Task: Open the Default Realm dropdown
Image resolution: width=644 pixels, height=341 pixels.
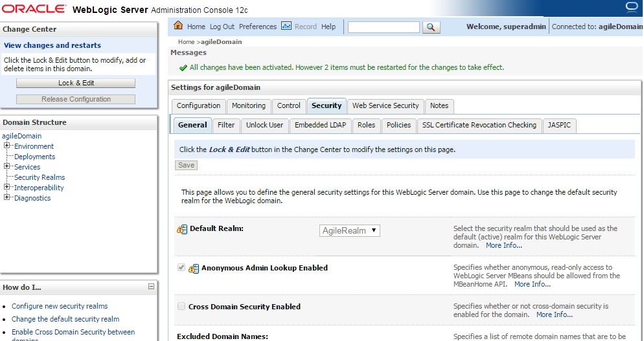Action: [x=349, y=230]
